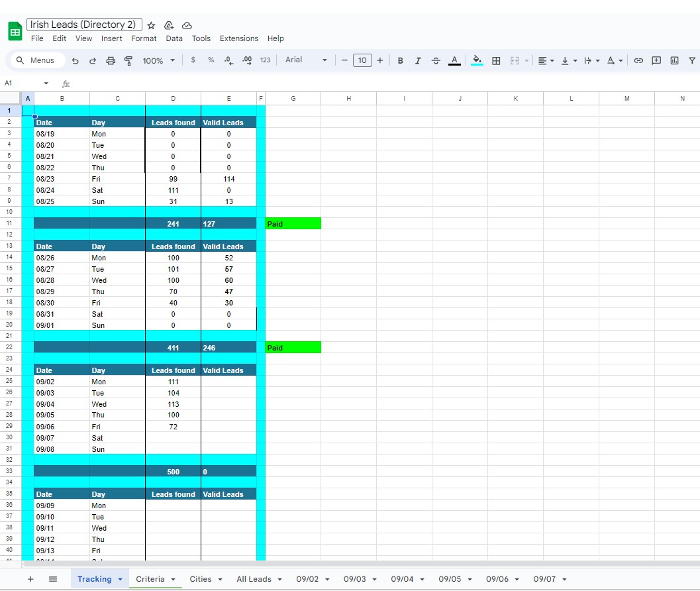
Task: Open the borders tool
Action: tap(496, 61)
